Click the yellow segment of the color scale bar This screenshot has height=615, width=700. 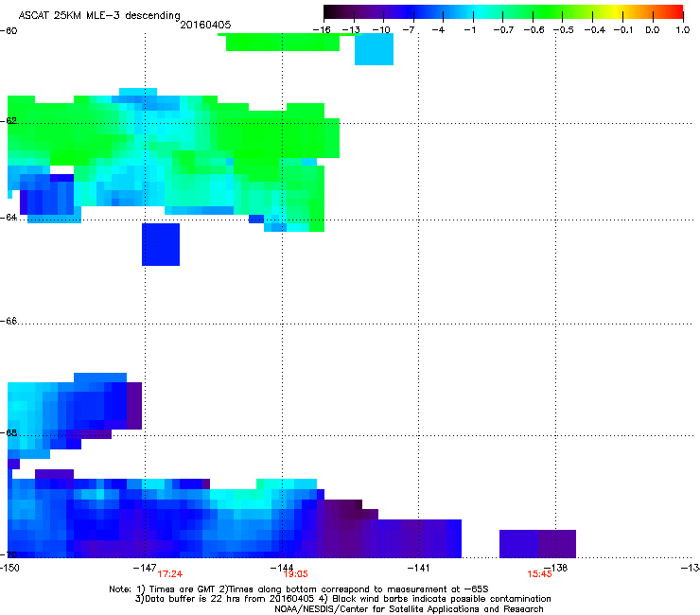(619, 12)
